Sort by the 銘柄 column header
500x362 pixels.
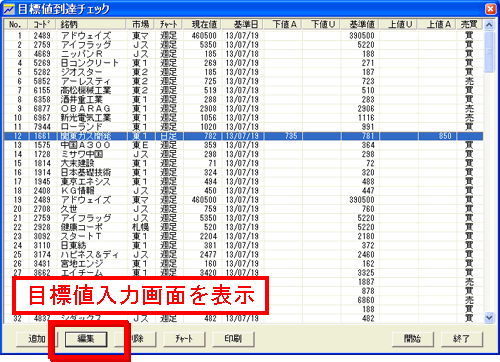[92, 24]
